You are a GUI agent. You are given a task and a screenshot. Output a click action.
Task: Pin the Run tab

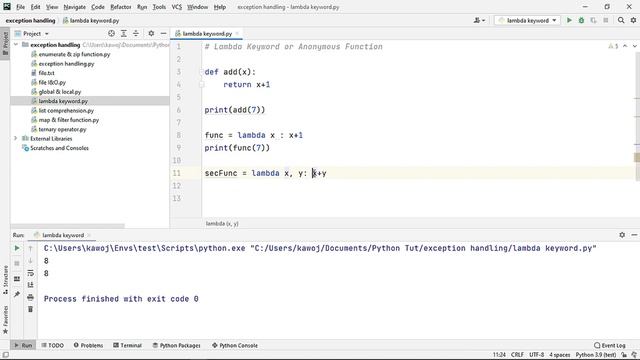pyautogui.click(x=17, y=294)
